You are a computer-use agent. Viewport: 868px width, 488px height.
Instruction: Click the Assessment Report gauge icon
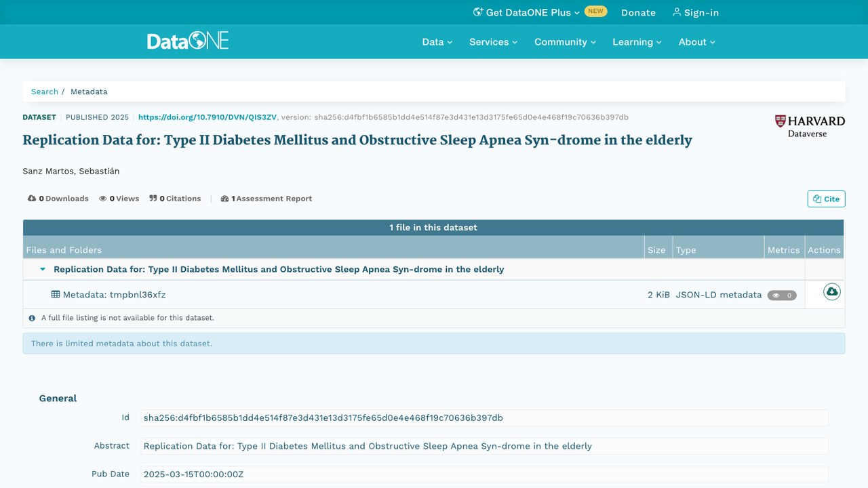click(x=224, y=199)
